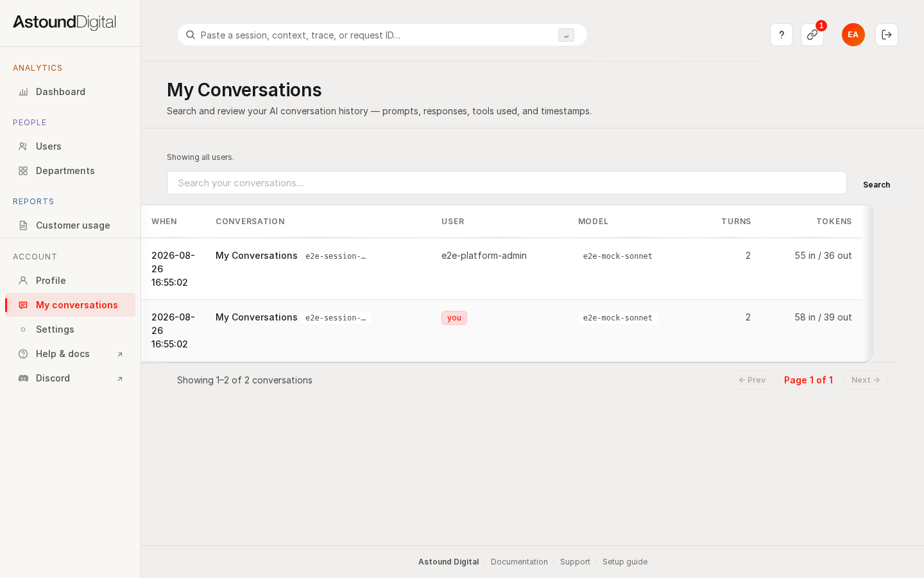The image size is (924, 578).
Task: Click the Customer usage document icon
Action: pyautogui.click(x=23, y=225)
